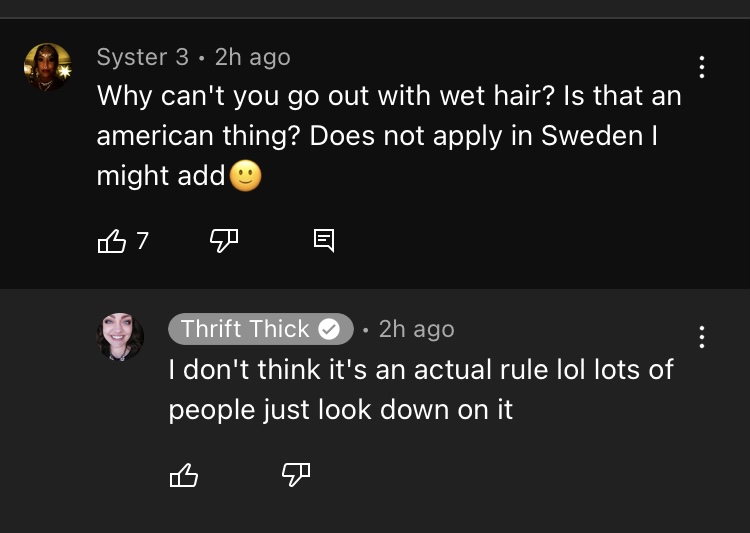The image size is (750, 533).
Task: Open Syster 3's profile avatar
Action: [x=48, y=67]
